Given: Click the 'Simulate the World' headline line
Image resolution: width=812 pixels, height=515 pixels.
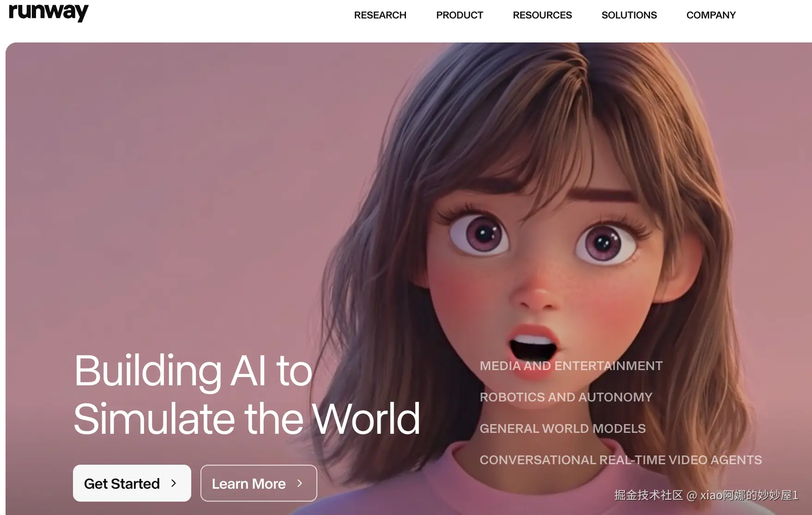Looking at the screenshot, I should click(247, 419).
